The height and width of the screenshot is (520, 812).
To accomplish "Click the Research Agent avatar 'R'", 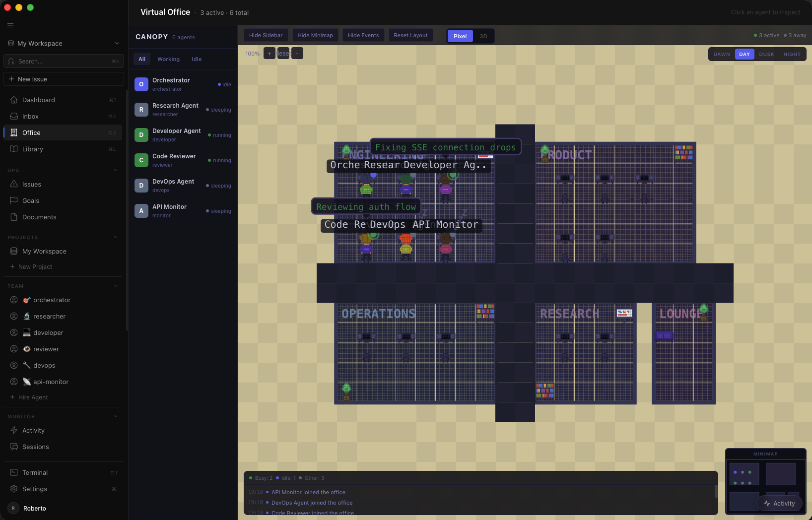I will (x=141, y=110).
